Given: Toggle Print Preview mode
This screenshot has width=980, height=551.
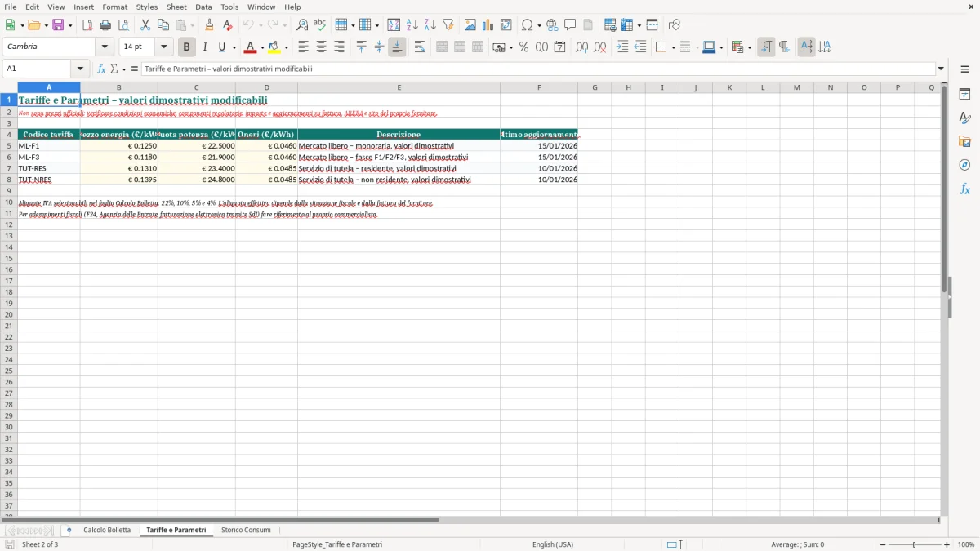Looking at the screenshot, I should click(x=123, y=25).
